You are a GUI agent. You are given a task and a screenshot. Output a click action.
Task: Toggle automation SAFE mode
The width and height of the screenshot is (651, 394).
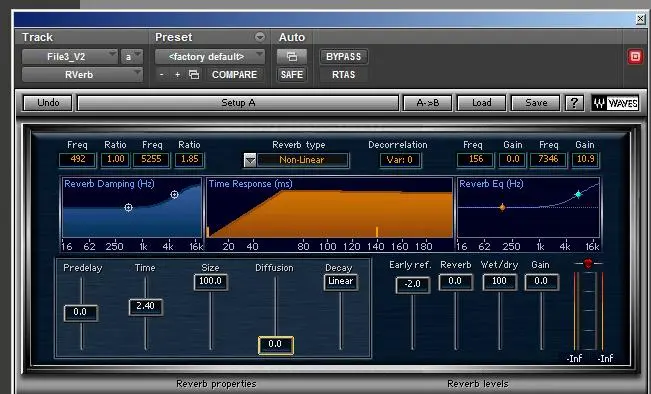[292, 75]
